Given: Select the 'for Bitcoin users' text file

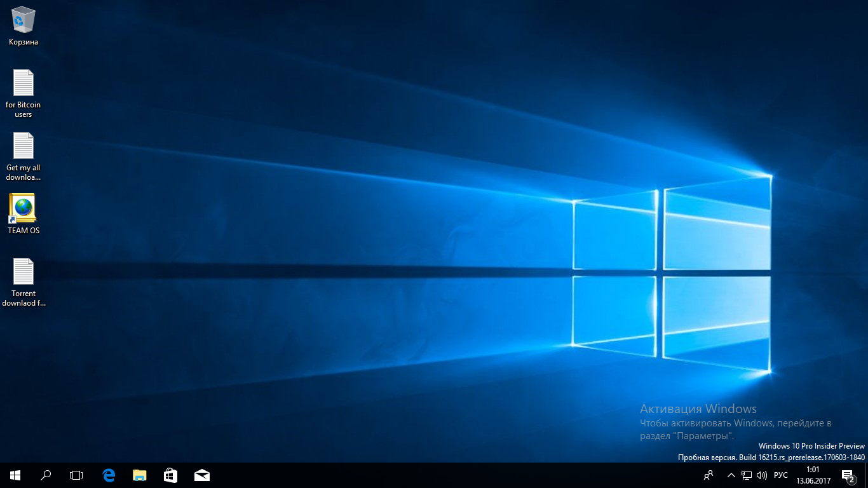Looking at the screenshot, I should [x=24, y=93].
